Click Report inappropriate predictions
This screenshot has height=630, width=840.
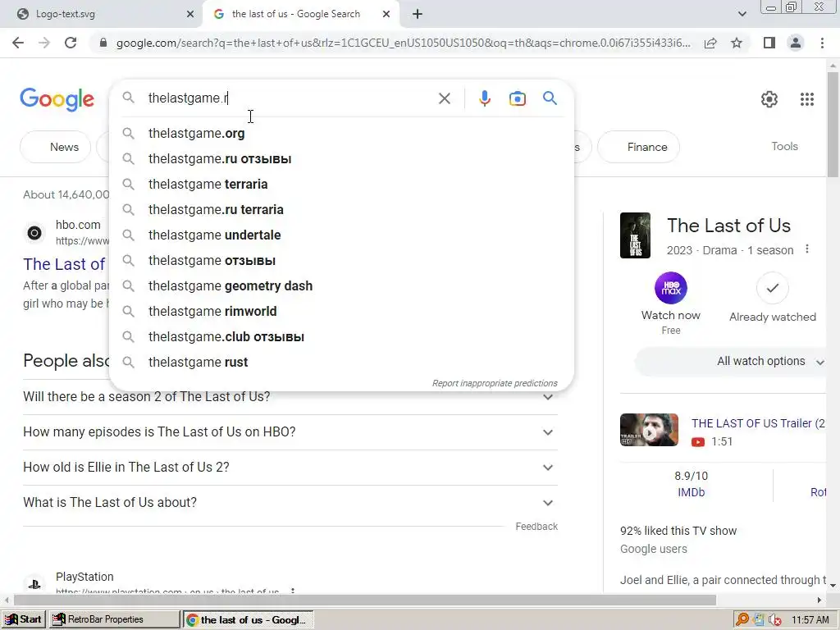(x=495, y=384)
